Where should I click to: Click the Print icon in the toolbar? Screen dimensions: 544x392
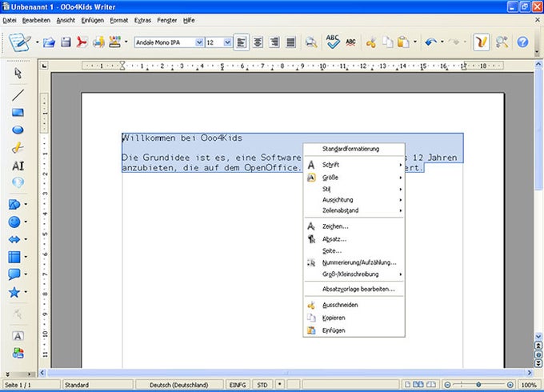(x=98, y=42)
